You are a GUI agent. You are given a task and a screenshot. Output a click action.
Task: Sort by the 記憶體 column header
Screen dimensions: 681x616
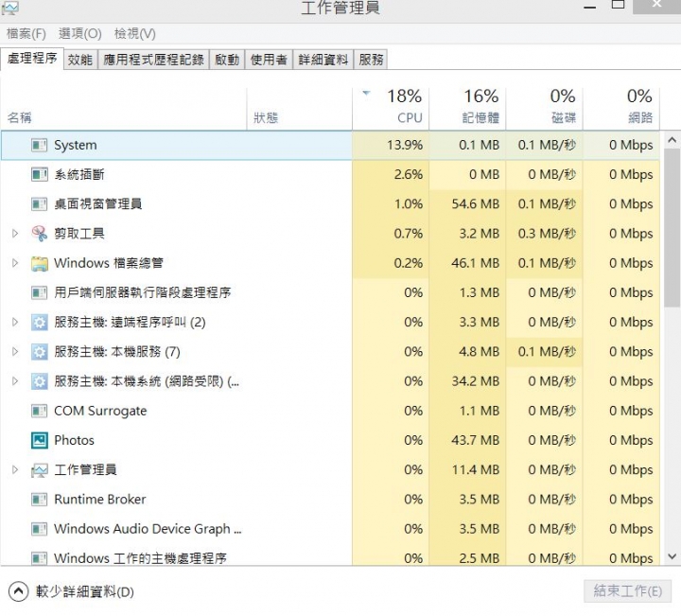467,109
